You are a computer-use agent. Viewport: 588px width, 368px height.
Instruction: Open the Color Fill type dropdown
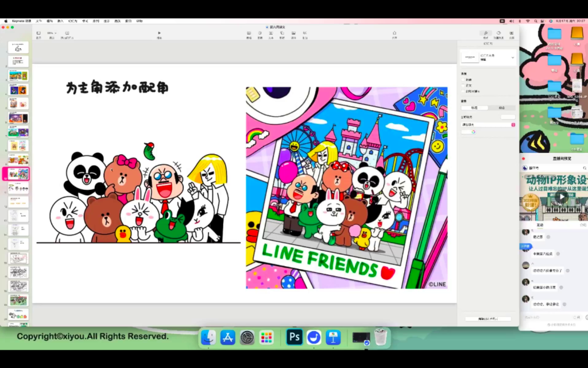point(488,124)
